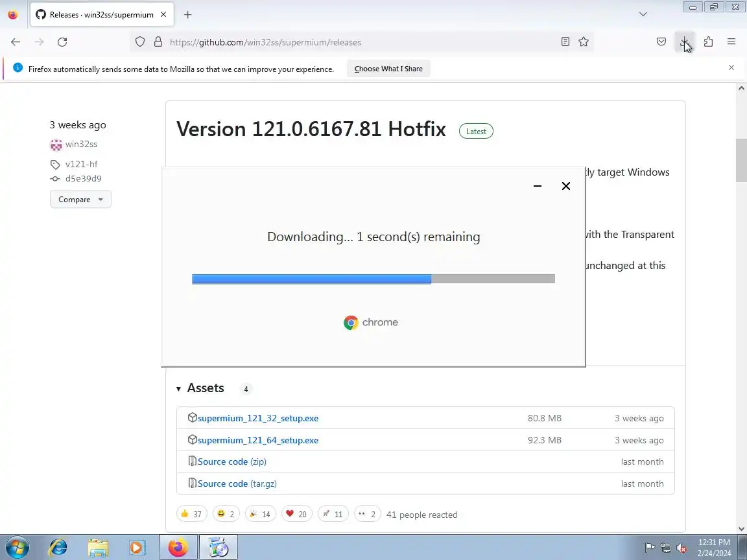This screenshot has height=560, width=747.
Task: Click the 92.3 MB file size
Action: coord(545,440)
